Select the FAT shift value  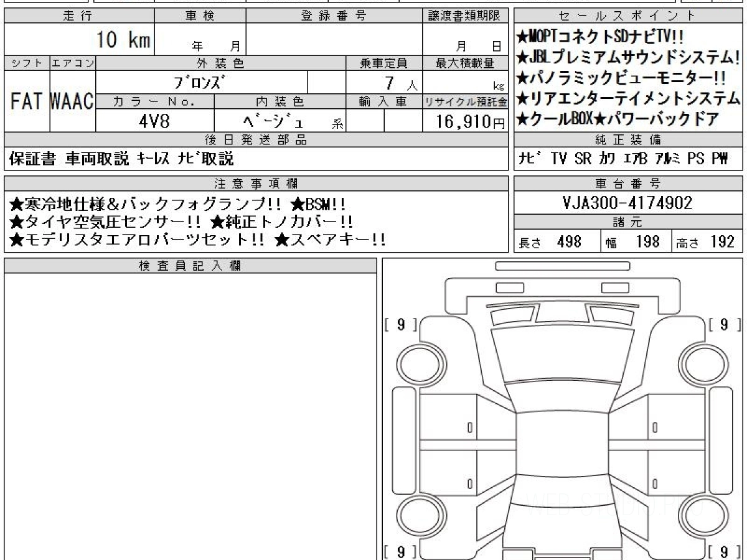pos(27,102)
